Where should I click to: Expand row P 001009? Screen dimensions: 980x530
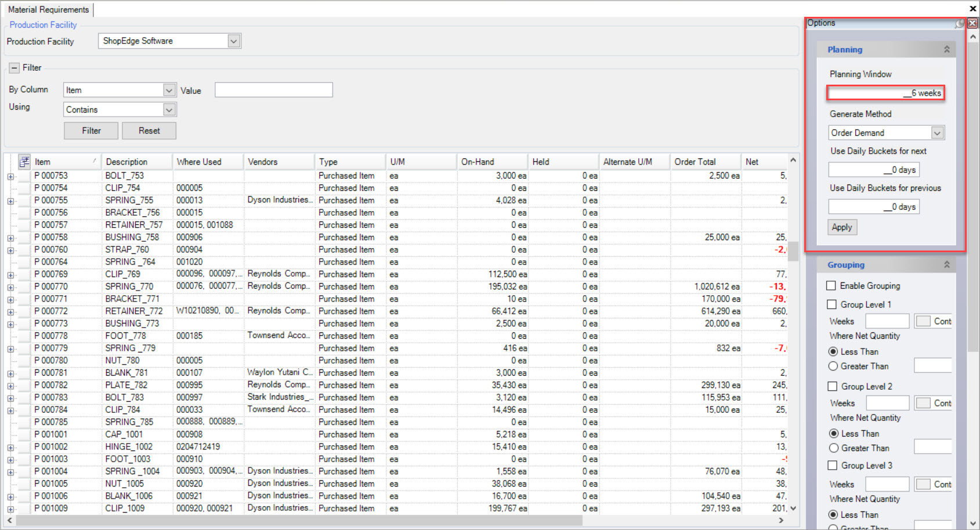[10, 509]
